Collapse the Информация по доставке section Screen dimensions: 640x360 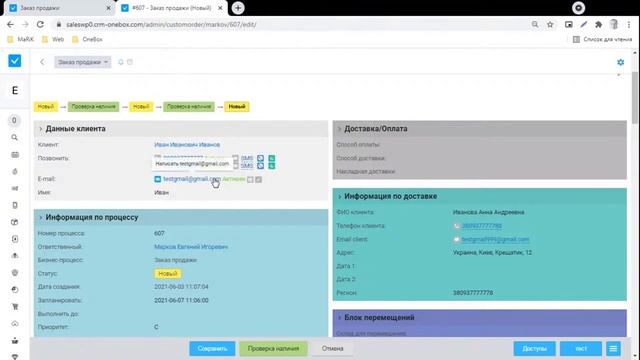(339, 197)
